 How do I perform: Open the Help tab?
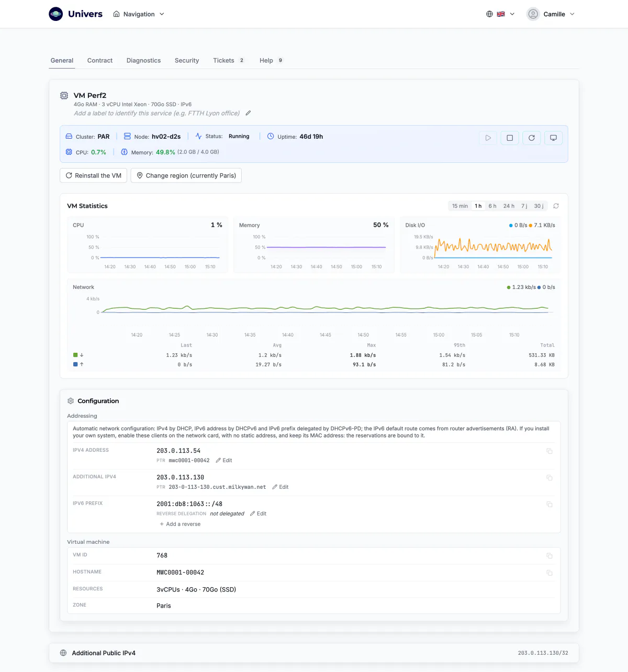coord(272,61)
